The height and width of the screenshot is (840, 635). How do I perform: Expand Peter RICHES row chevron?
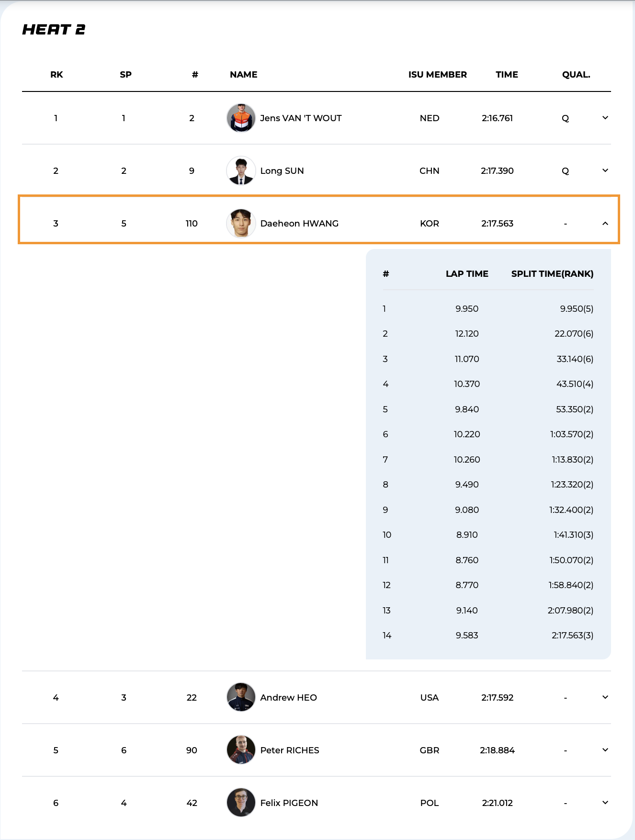coord(605,750)
